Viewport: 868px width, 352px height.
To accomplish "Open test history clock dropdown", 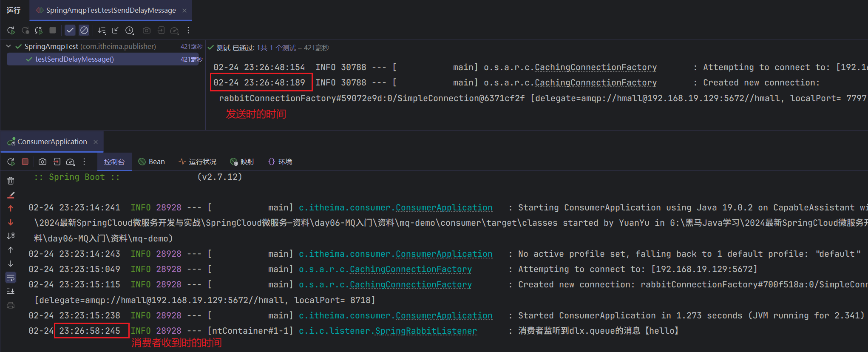I will click(x=130, y=30).
